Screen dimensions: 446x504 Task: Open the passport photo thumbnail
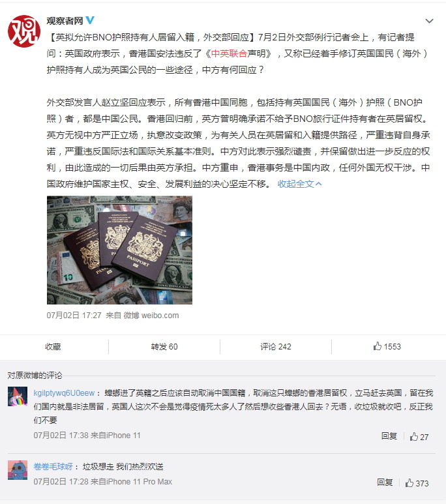click(119, 250)
